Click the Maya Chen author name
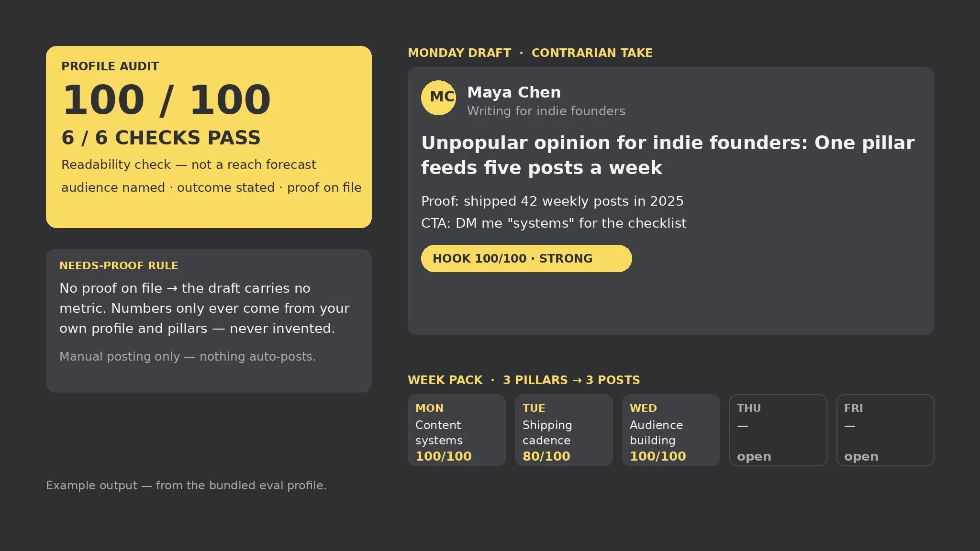Image resolution: width=980 pixels, height=551 pixels. [514, 92]
